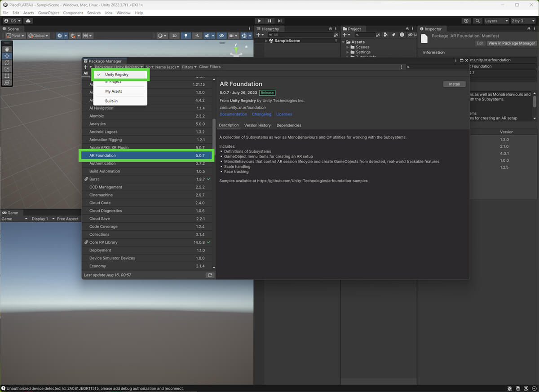Open the Component menu
Screen dimensions: 539x392
(73, 13)
